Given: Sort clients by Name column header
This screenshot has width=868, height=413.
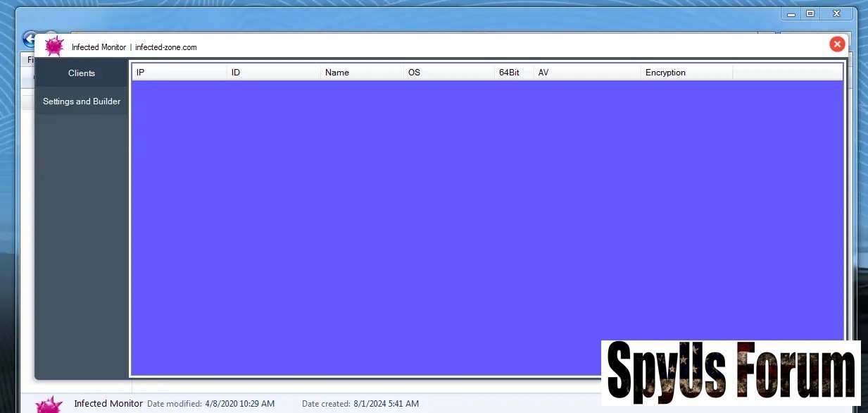Looking at the screenshot, I should (362, 73).
